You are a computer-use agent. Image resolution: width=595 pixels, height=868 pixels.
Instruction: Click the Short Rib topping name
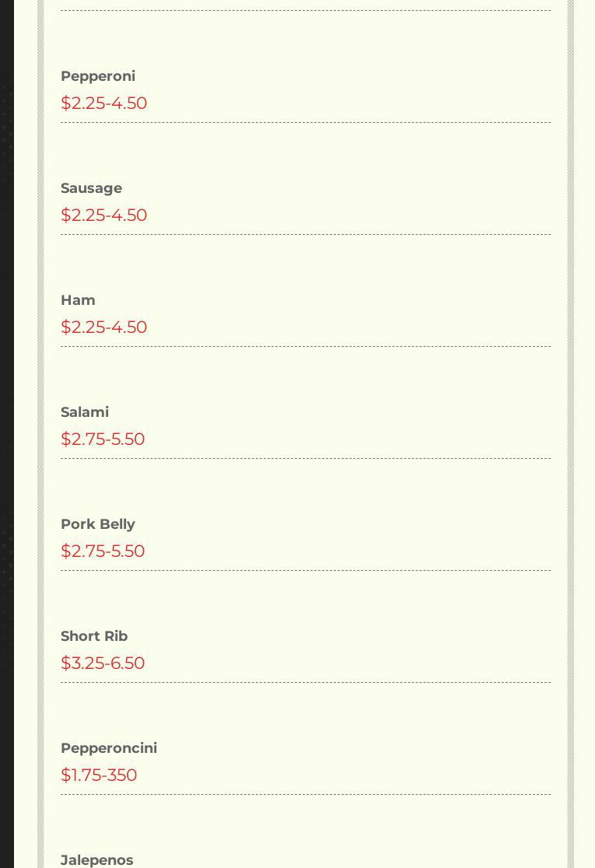point(94,636)
